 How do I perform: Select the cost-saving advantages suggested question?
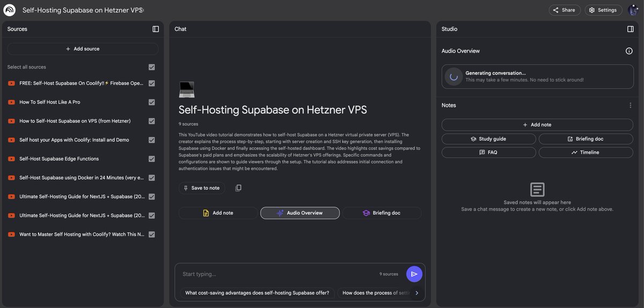pos(257,293)
